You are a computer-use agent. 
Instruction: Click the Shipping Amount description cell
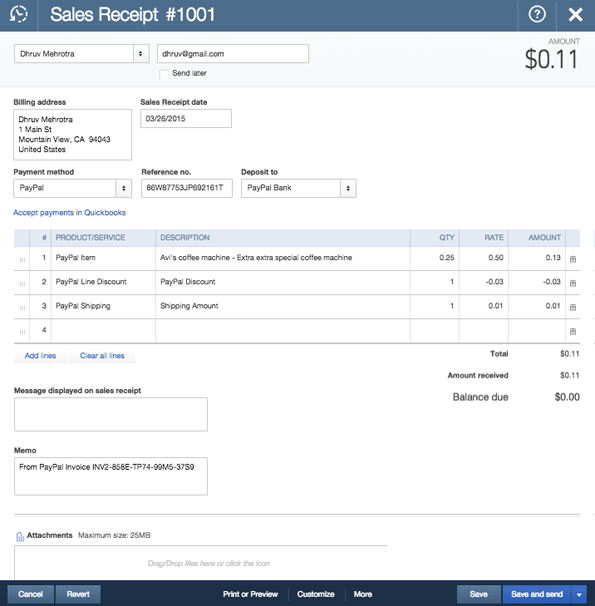[x=283, y=306]
